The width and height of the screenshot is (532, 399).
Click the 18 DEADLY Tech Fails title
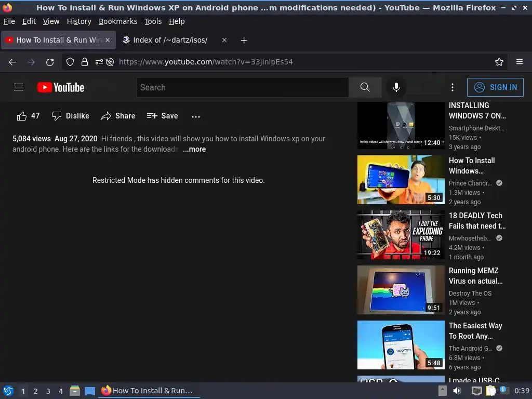[x=477, y=221]
